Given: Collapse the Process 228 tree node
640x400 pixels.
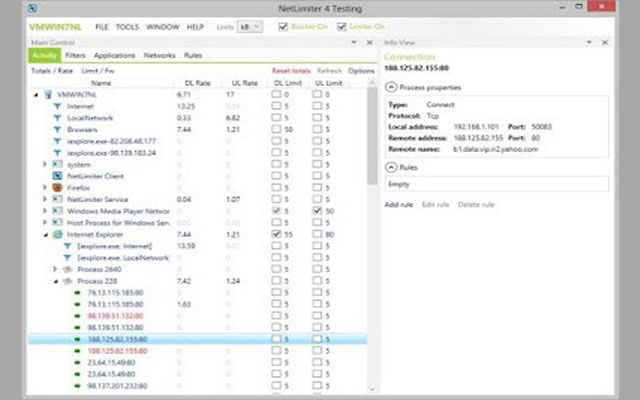Looking at the screenshot, I should point(55,281).
